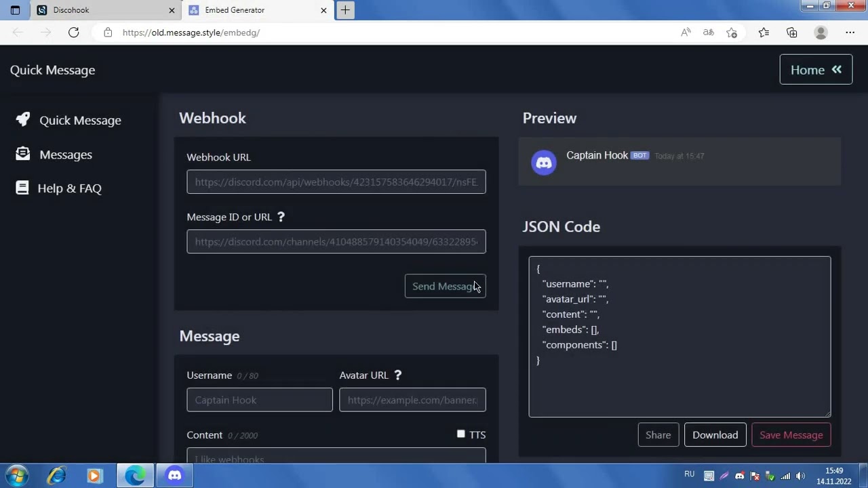The height and width of the screenshot is (488, 868).
Task: Click the Avatar URL question mark help icon
Action: 398,375
